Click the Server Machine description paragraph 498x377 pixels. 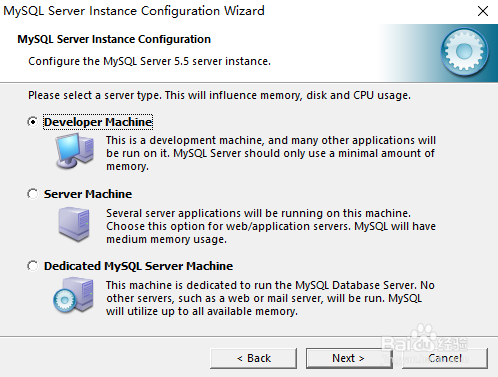point(271,226)
